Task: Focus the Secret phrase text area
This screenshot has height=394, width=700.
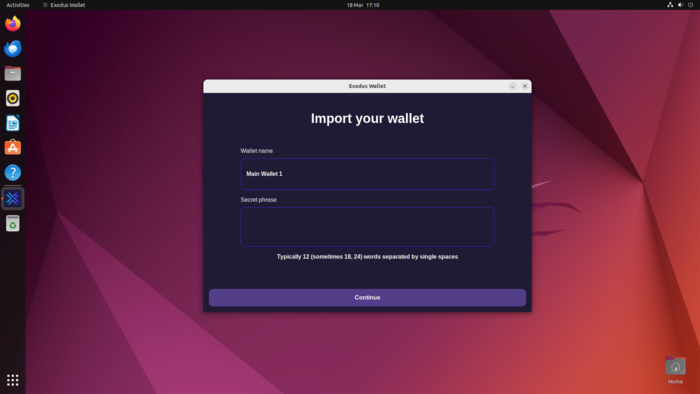Action: 367,227
